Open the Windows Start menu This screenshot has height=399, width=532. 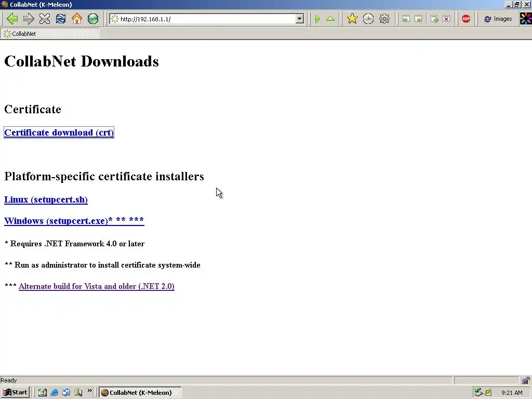point(15,393)
